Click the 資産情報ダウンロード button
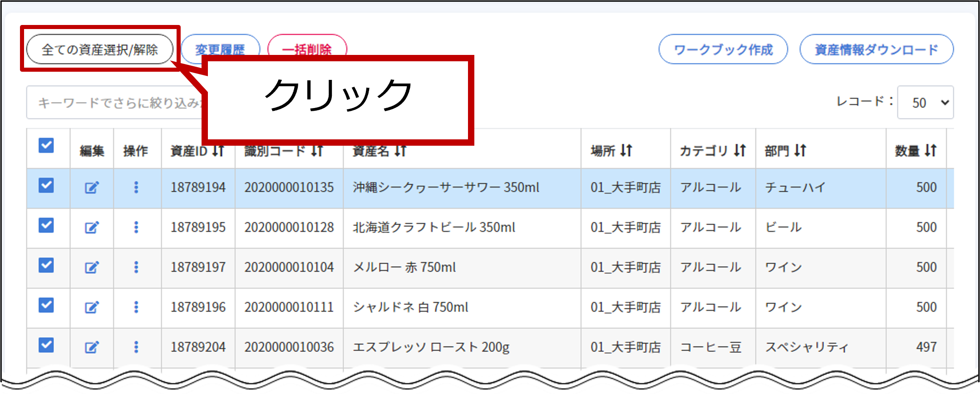This screenshot has width=980, height=394. point(876,49)
